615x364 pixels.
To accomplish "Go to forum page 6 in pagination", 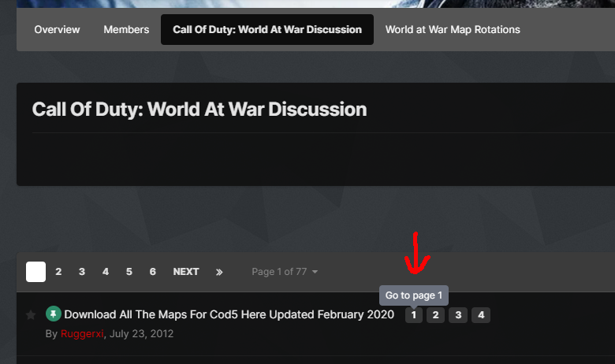I will (x=153, y=272).
